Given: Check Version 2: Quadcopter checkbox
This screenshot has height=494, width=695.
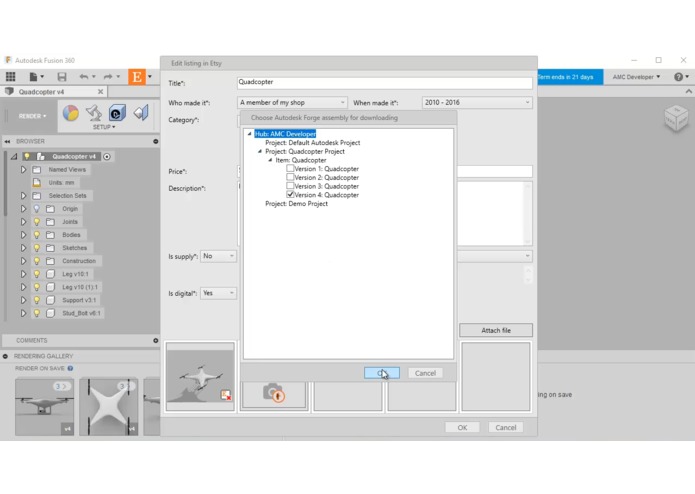Looking at the screenshot, I should 290,177.
